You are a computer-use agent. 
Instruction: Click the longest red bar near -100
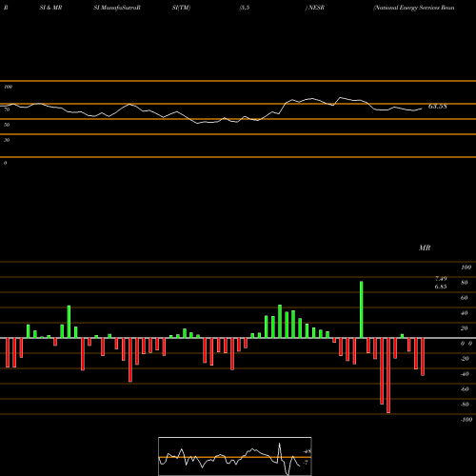click(x=388, y=375)
